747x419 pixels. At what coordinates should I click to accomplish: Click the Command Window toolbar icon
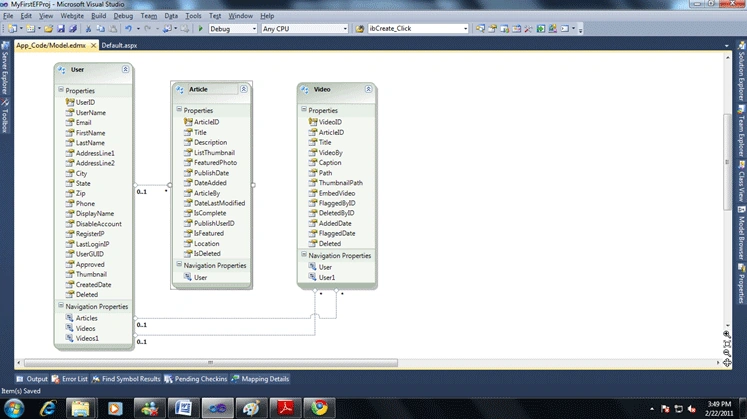(x=565, y=29)
